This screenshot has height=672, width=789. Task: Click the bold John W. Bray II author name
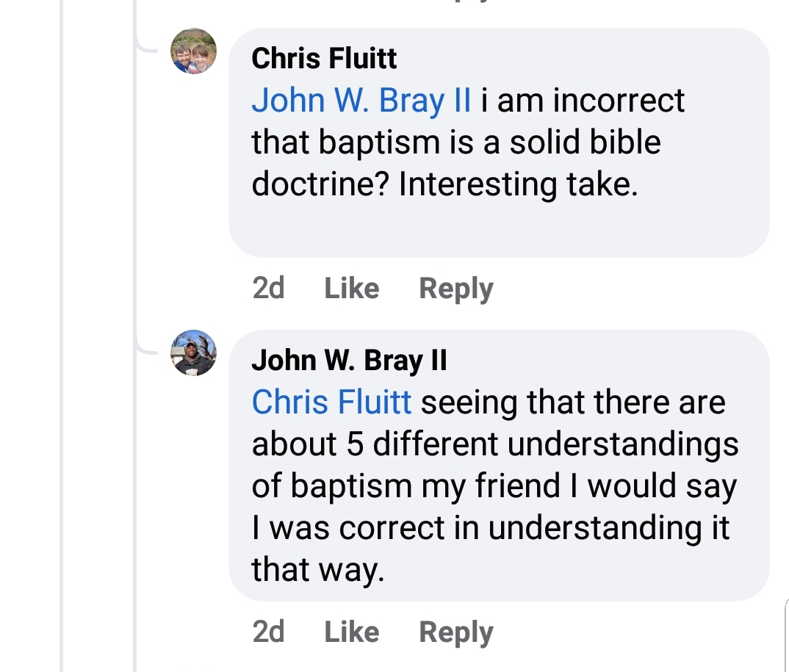point(349,360)
